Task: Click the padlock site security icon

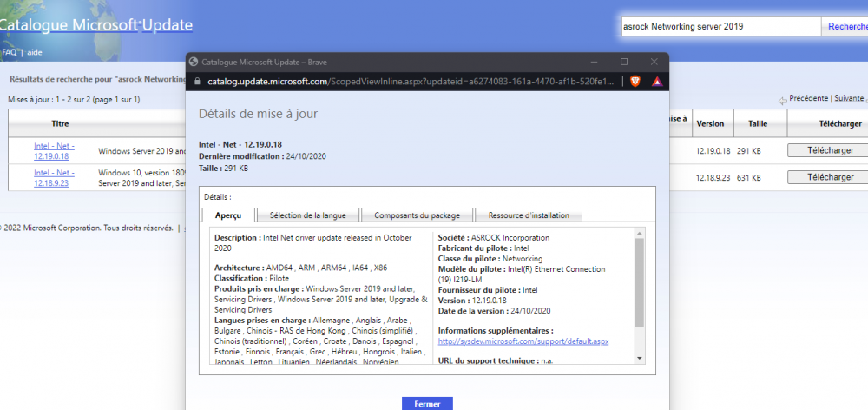Action: coord(197,82)
